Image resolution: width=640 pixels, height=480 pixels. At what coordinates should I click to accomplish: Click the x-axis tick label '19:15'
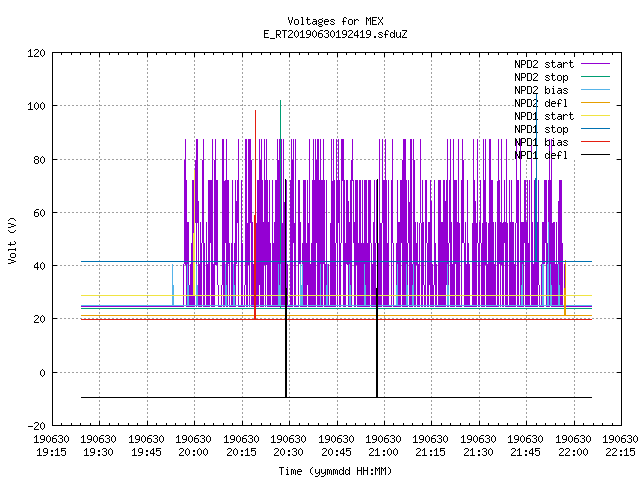51,452
